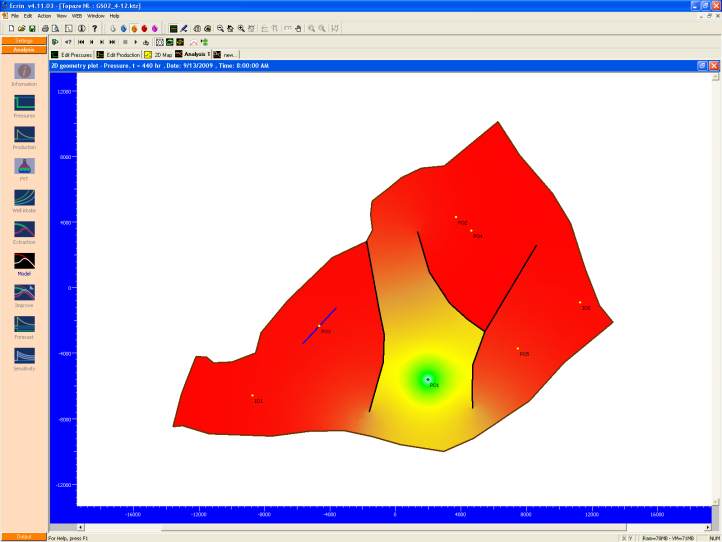Switch to the 2D Map tab

[158, 54]
